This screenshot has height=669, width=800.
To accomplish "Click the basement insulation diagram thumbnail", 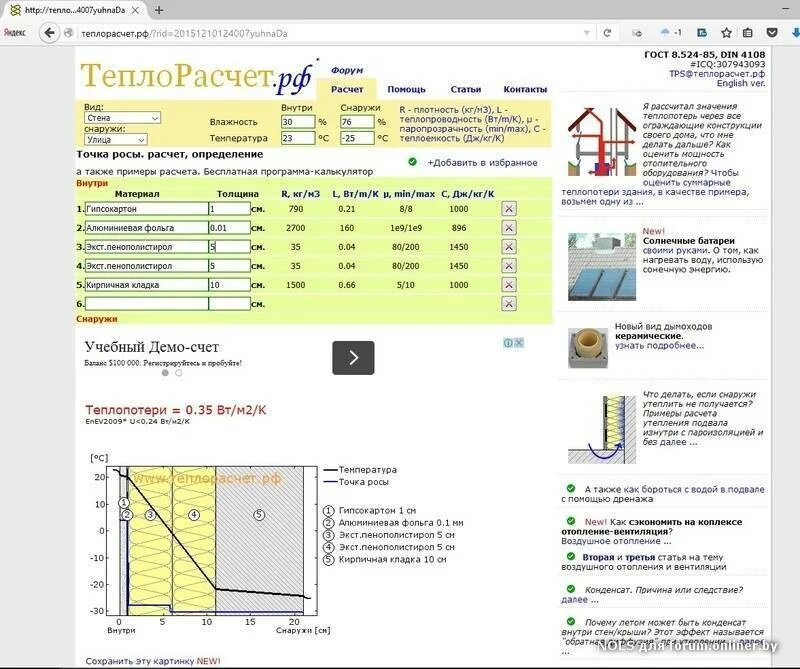I will pos(602,429).
